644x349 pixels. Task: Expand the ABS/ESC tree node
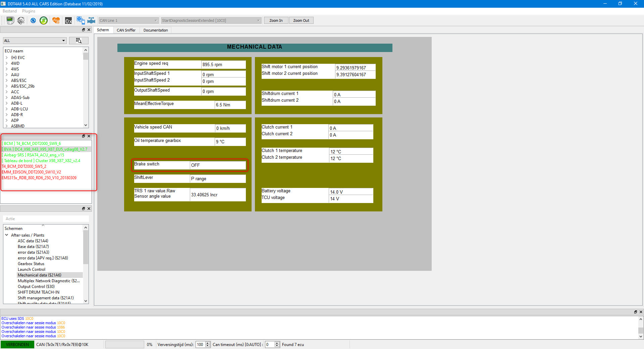pyautogui.click(x=7, y=81)
